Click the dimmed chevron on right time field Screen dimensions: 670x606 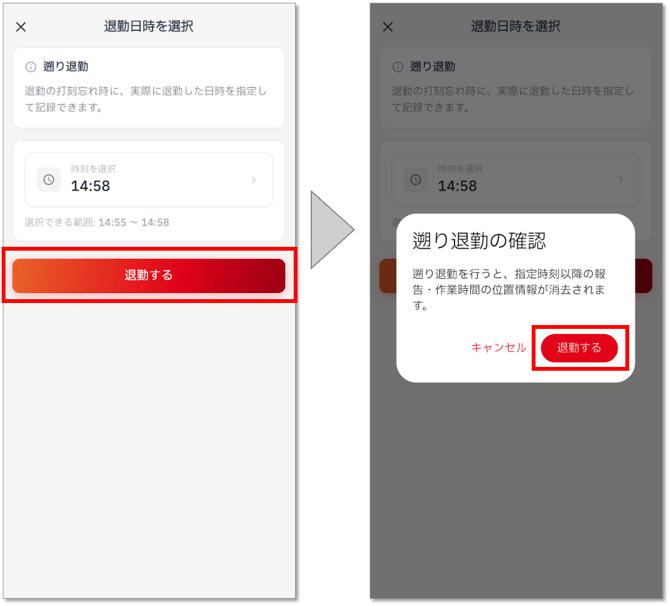click(x=621, y=179)
